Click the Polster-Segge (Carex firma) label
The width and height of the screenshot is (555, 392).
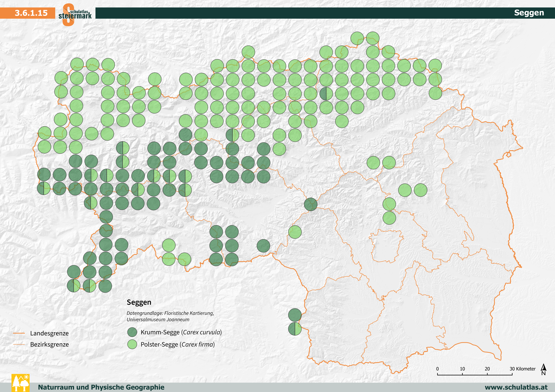(x=178, y=344)
